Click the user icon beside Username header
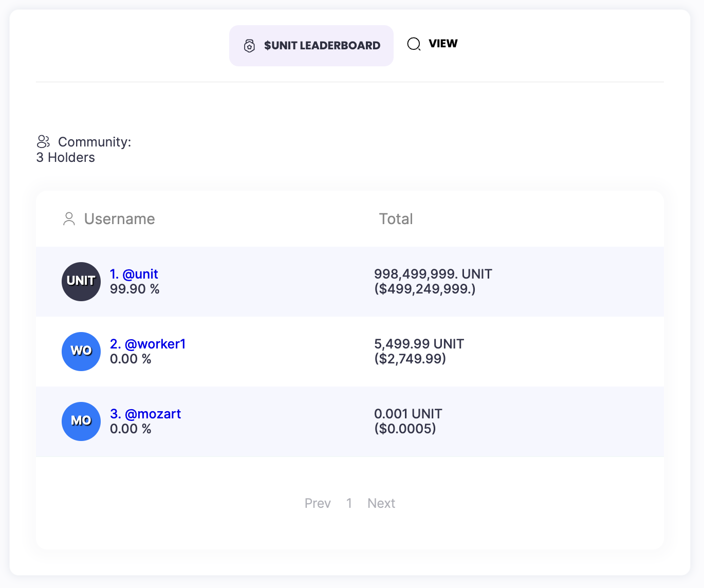This screenshot has height=588, width=704. [x=69, y=219]
